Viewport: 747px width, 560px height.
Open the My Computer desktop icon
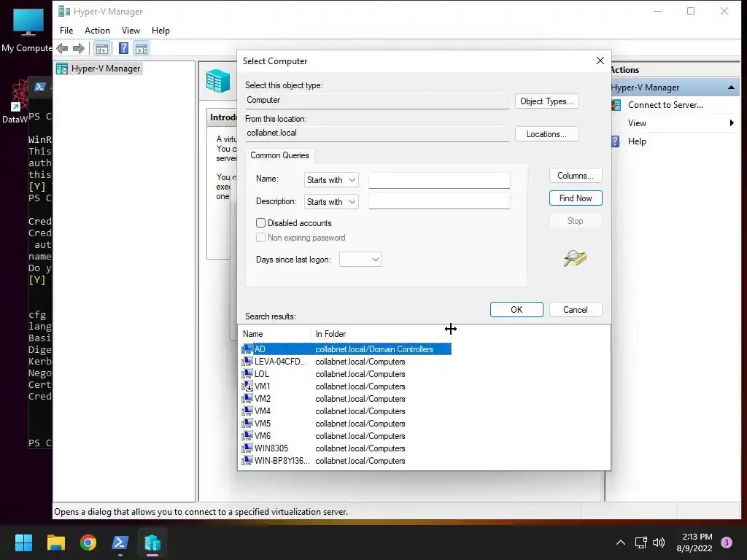28,29
